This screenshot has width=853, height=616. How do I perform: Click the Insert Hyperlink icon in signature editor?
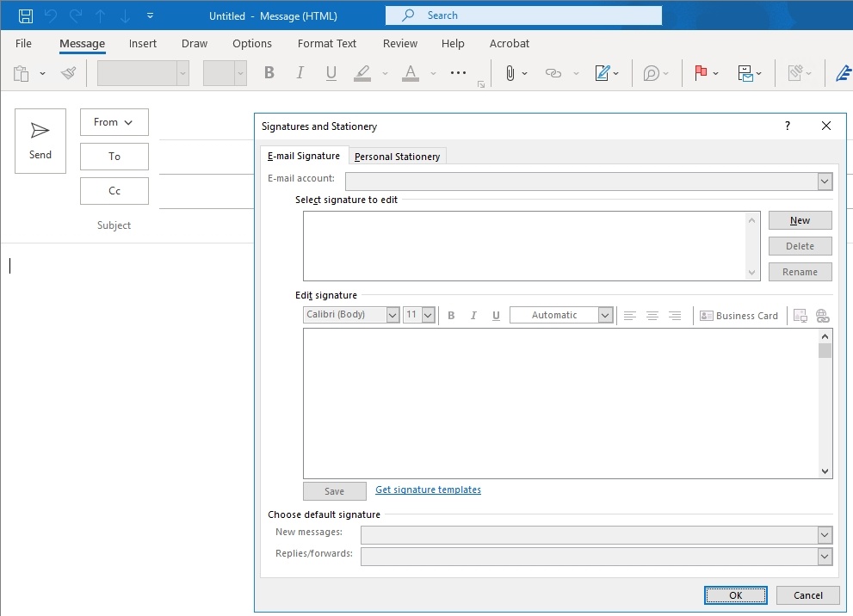pyautogui.click(x=822, y=316)
